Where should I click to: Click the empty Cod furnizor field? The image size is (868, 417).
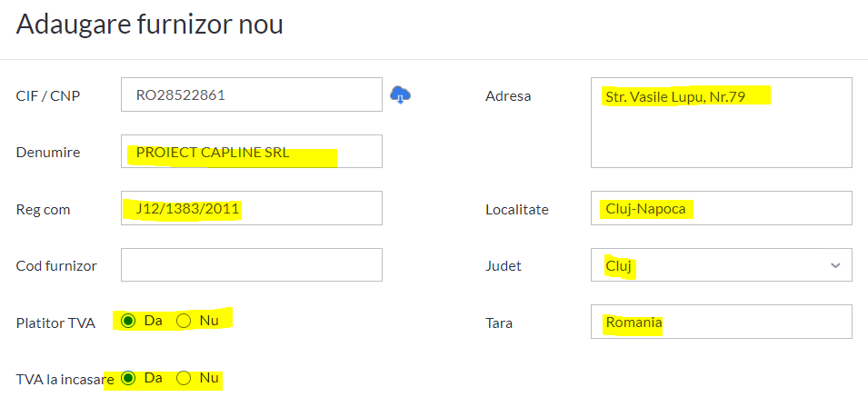(252, 265)
